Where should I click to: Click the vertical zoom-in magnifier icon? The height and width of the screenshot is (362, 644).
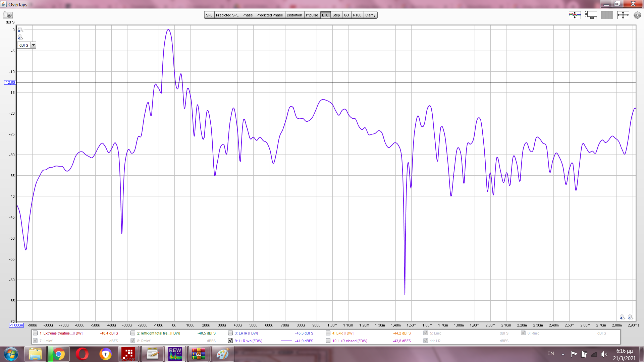20,29
